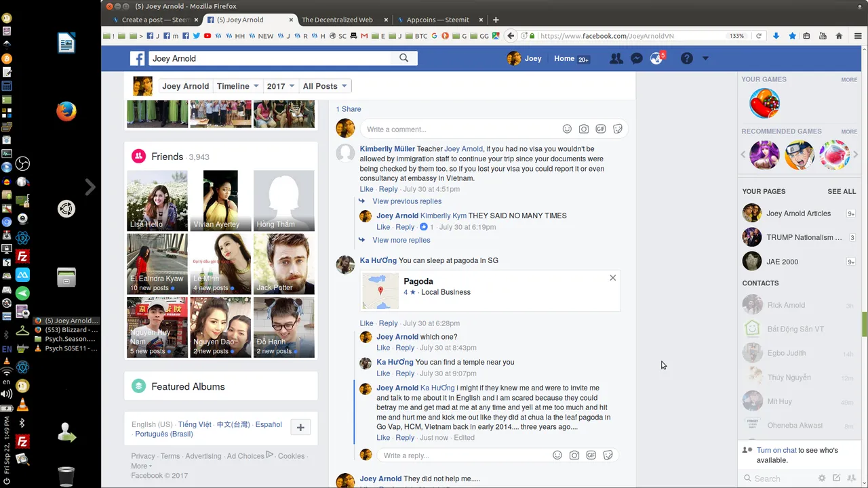The image size is (868, 488).
Task: Open the Timeline dropdown
Action: click(x=237, y=86)
